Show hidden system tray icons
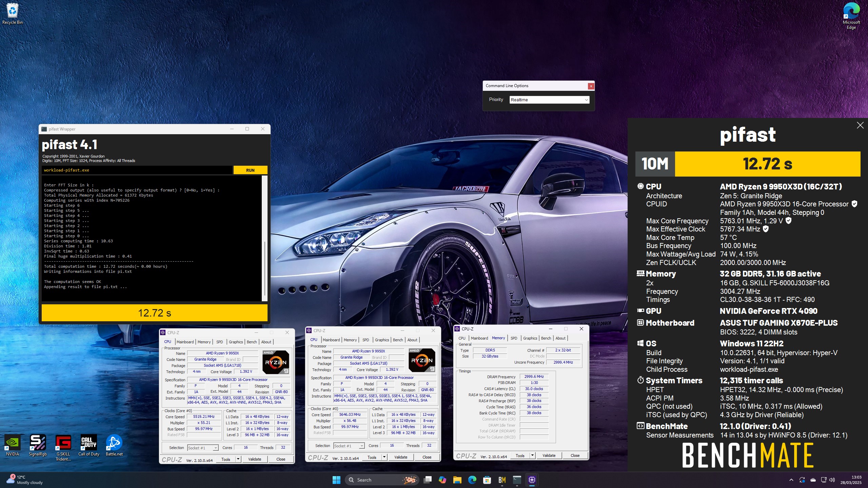The width and height of the screenshot is (868, 488). (791, 480)
